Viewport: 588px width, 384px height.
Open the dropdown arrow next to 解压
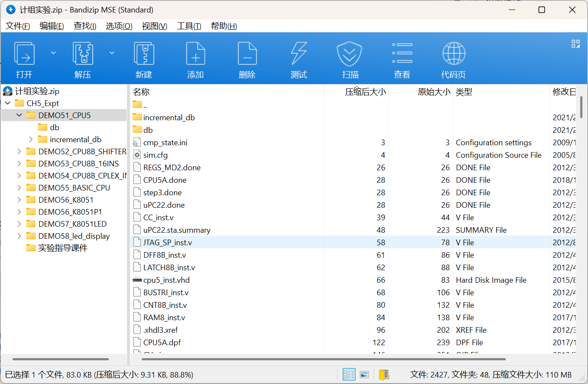[x=112, y=53]
